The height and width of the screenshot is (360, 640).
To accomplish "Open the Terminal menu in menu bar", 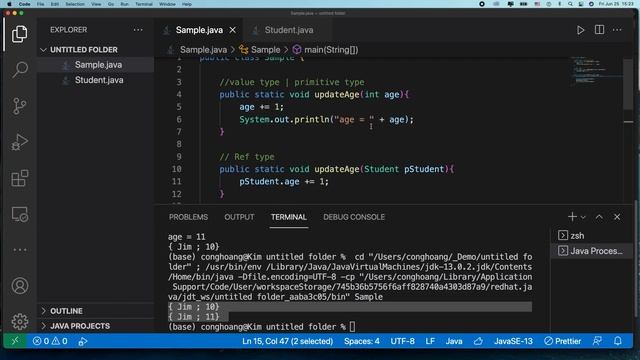I will pos(144,4).
